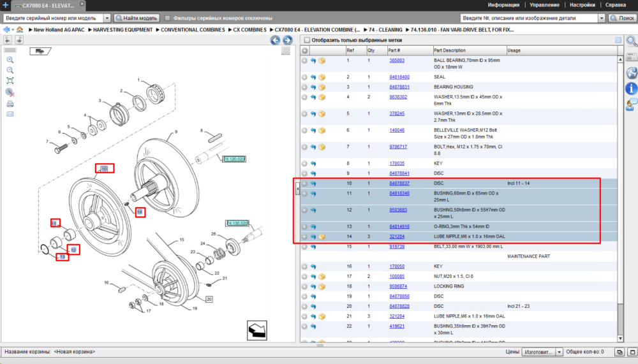638x364 pixels.
Task: Open the Справка menu
Action: [x=615, y=5]
